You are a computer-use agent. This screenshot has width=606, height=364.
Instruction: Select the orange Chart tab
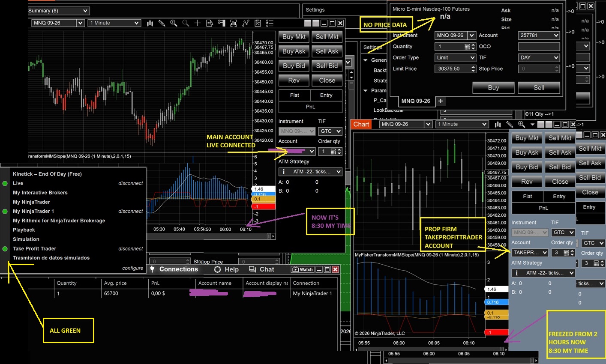tap(361, 124)
